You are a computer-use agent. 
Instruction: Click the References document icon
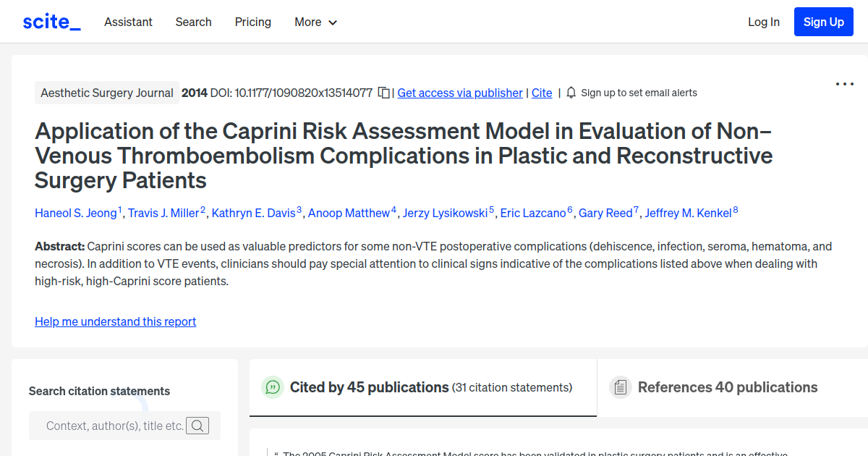(621, 387)
